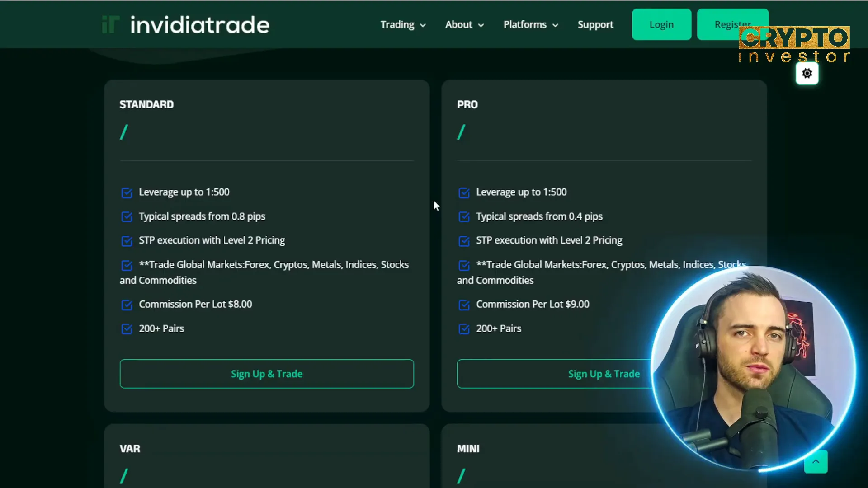The height and width of the screenshot is (488, 868).
Task: Click Standard 'Leverage up to 1:500' text
Action: [x=184, y=192]
